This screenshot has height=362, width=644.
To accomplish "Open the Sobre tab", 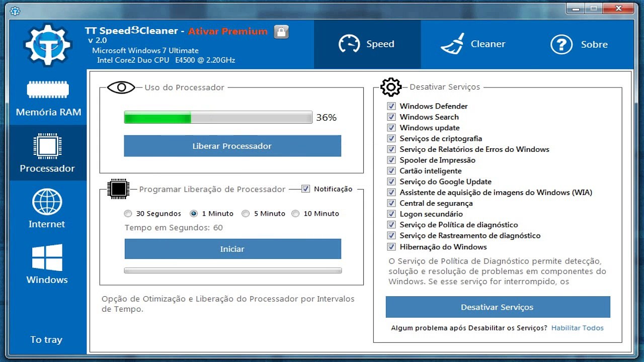I will pos(580,44).
